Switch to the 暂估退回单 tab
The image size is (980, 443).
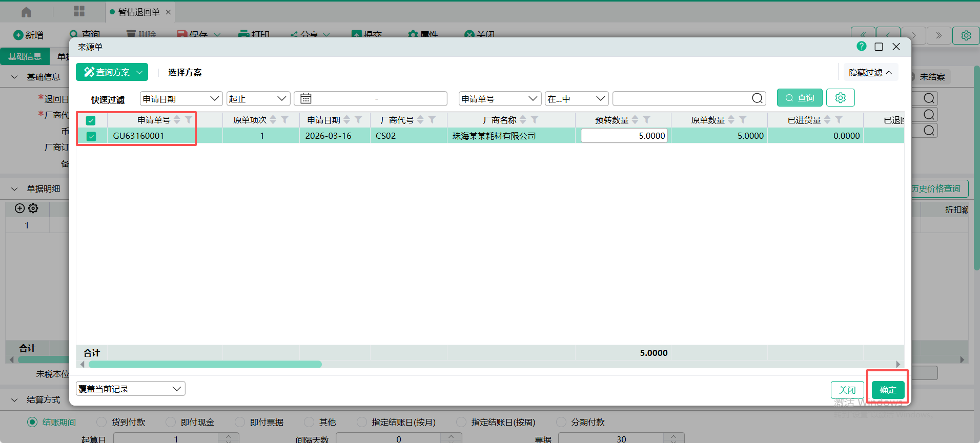point(139,12)
